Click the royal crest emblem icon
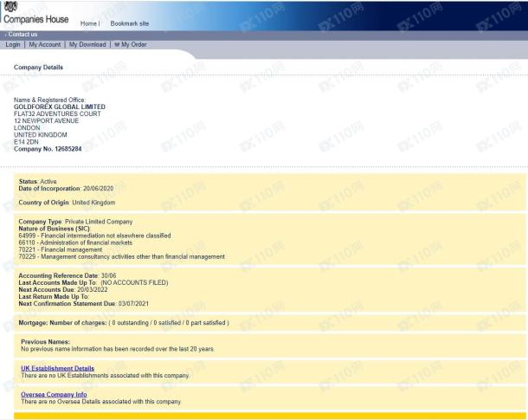 pos(10,5)
